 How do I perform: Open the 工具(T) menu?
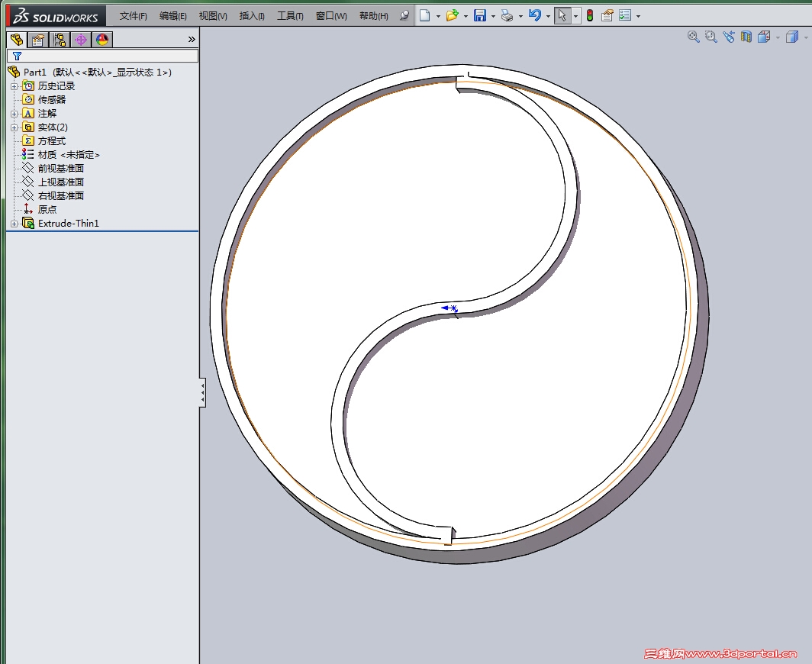tap(290, 16)
